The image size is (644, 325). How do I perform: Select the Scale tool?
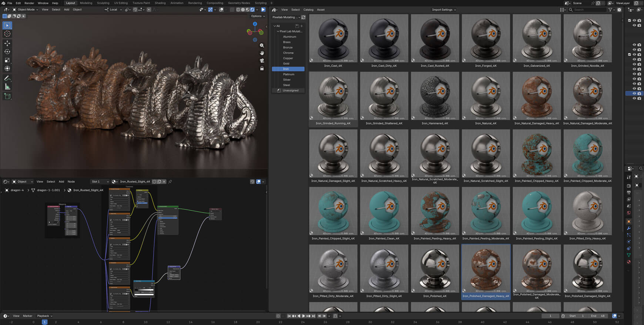coord(7,60)
